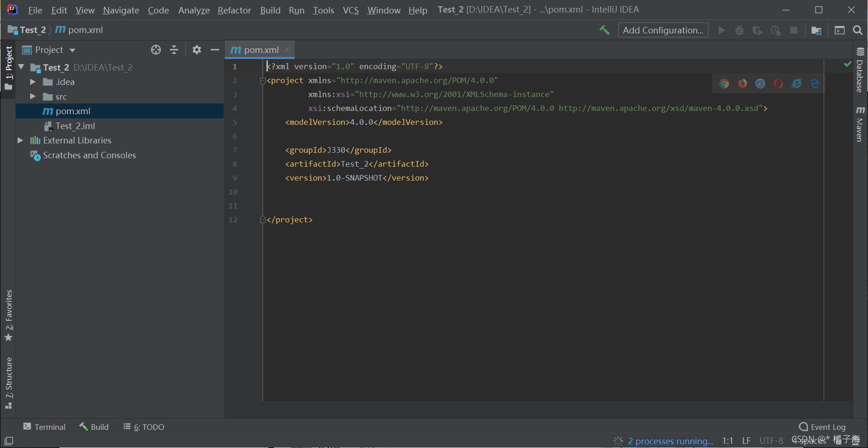This screenshot has height=448, width=868.
Task: Expand External Libraries node
Action: (x=20, y=140)
